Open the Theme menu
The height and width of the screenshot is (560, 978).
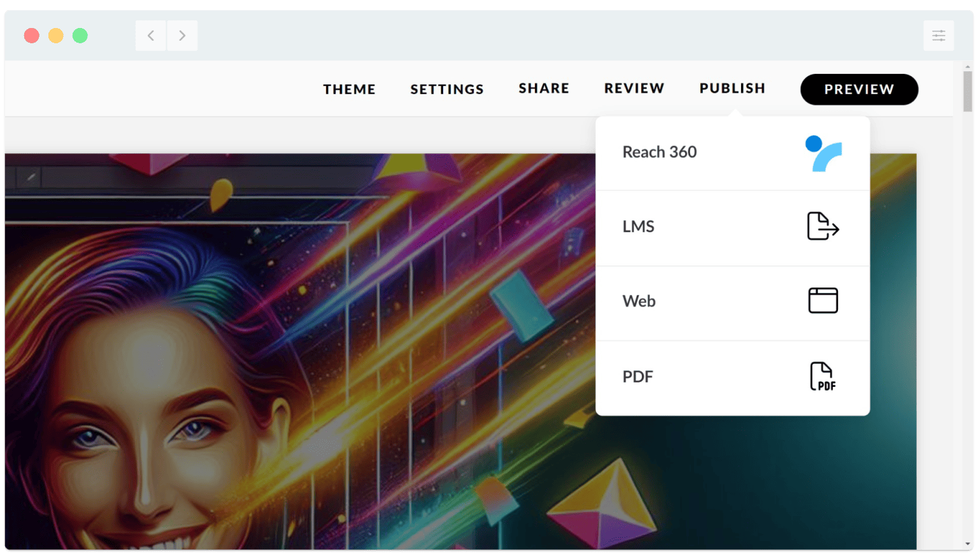pyautogui.click(x=350, y=89)
